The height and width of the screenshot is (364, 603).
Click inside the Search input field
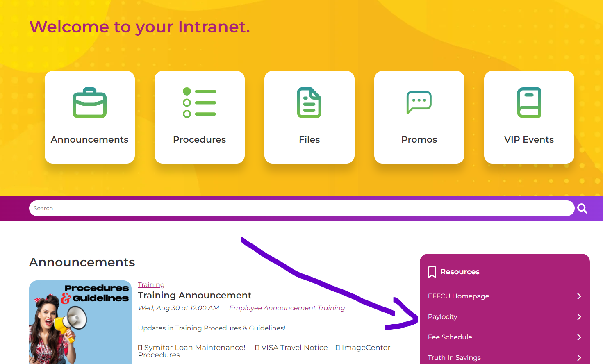pyautogui.click(x=301, y=208)
